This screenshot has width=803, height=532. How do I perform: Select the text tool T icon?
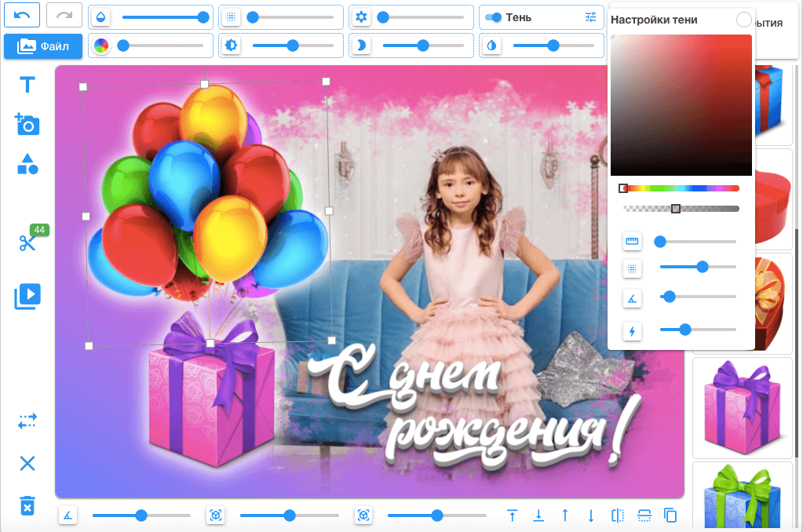(27, 85)
